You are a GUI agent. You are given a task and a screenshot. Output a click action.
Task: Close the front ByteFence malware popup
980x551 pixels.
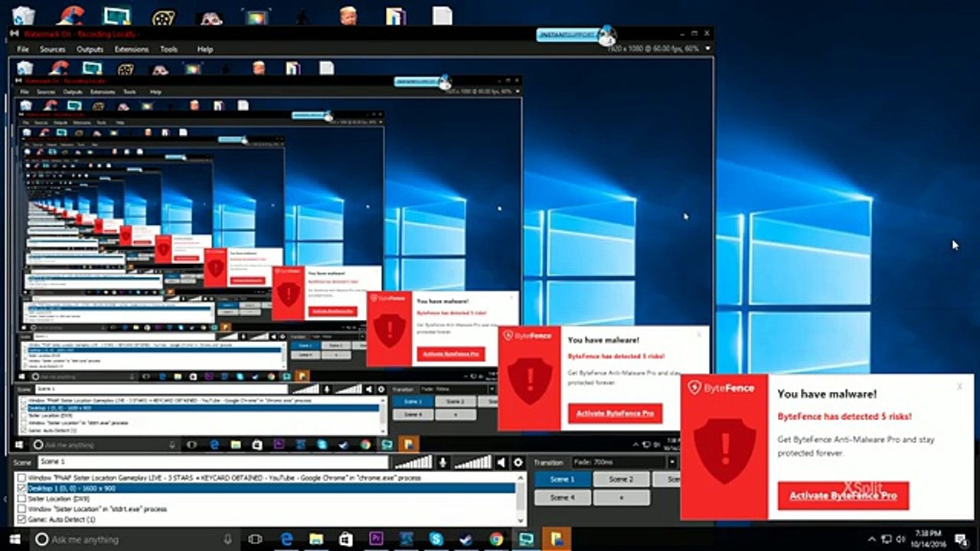click(959, 386)
